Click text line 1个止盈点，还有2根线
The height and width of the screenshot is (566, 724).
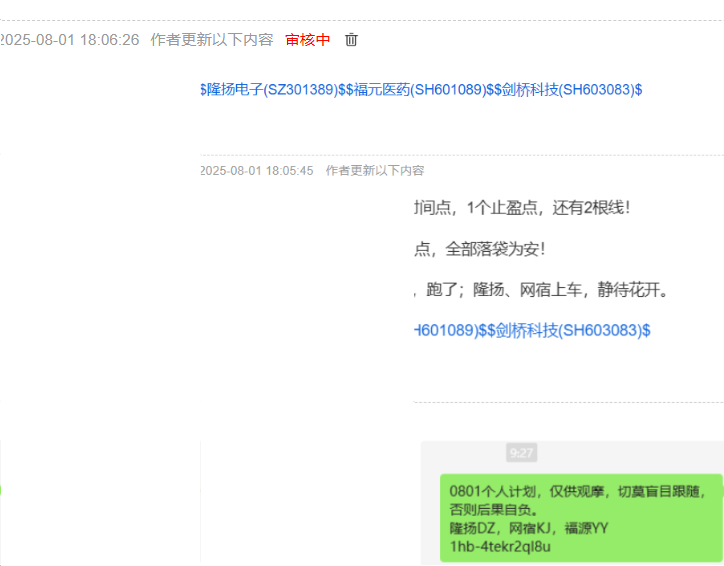tap(549, 208)
